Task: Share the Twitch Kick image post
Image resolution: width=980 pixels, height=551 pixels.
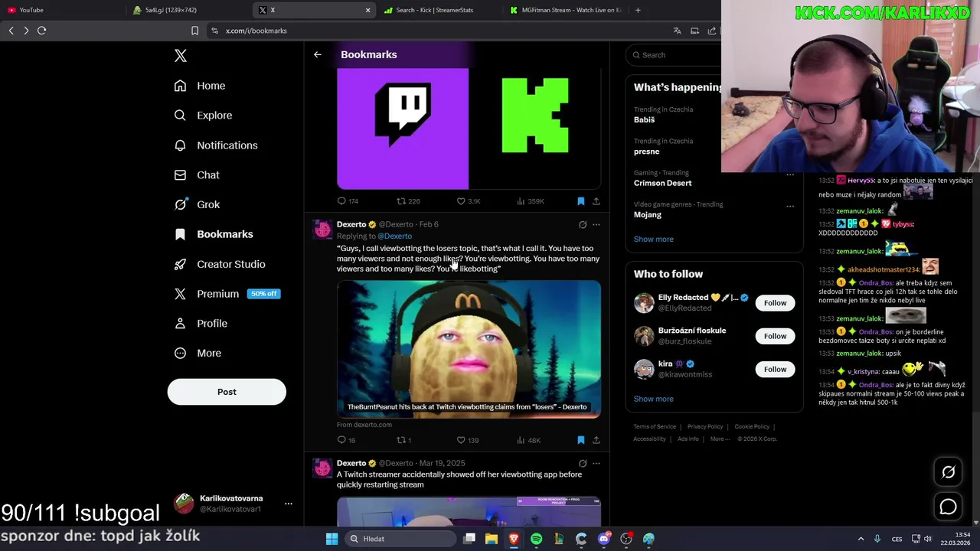Action: click(596, 201)
